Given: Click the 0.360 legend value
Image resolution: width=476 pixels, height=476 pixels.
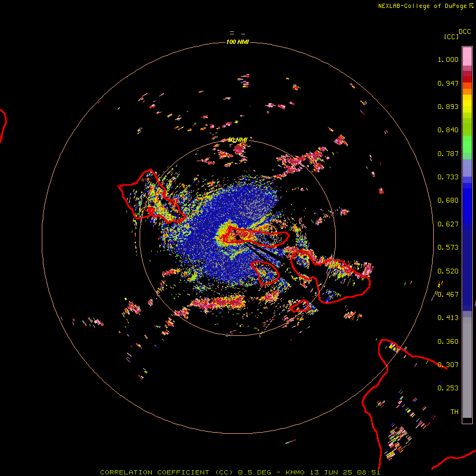Looking at the screenshot, I should tap(448, 342).
